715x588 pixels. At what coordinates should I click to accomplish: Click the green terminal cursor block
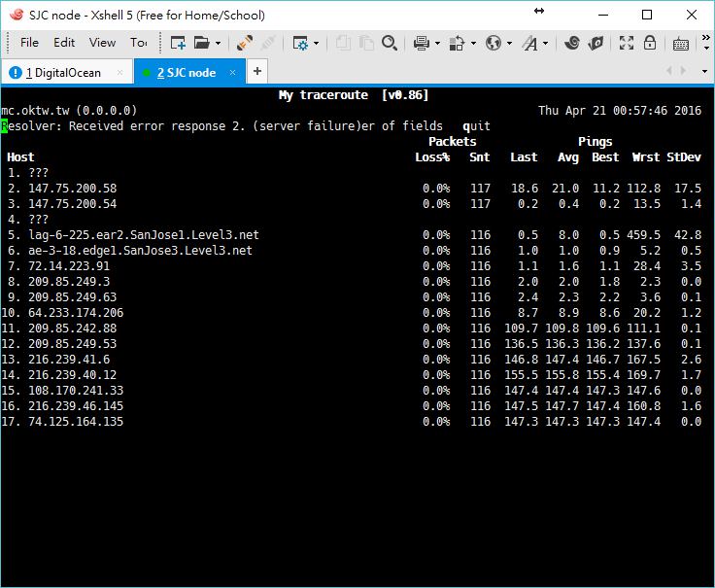point(4,126)
